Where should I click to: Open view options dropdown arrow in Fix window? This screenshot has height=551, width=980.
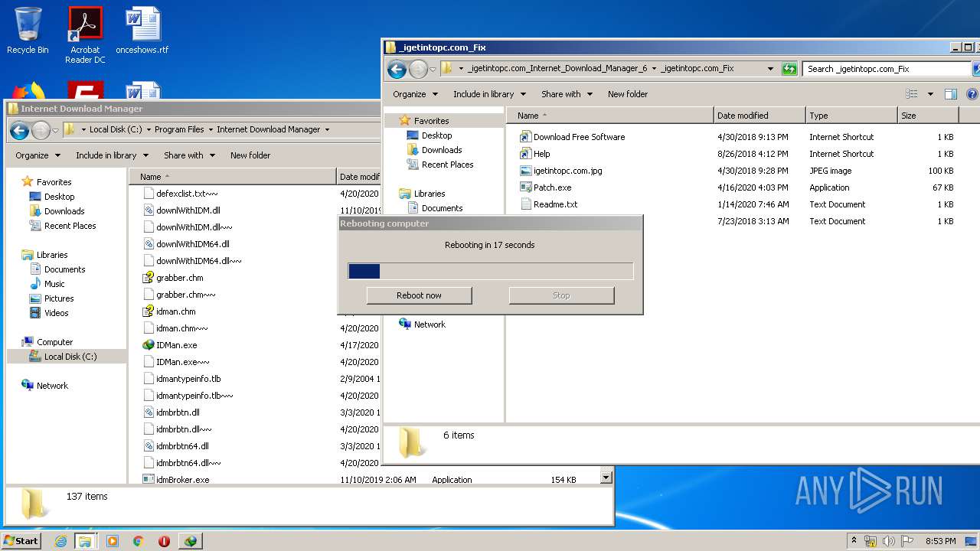click(x=930, y=94)
